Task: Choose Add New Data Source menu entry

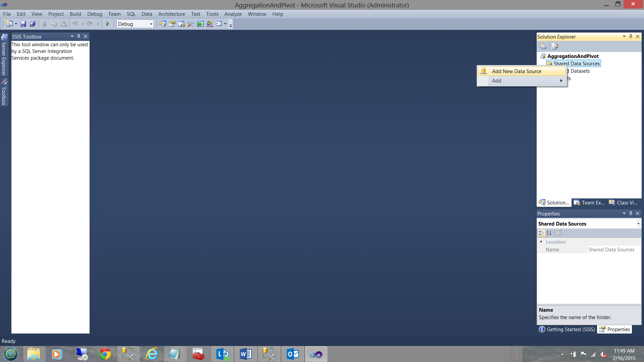Action: coord(516,71)
